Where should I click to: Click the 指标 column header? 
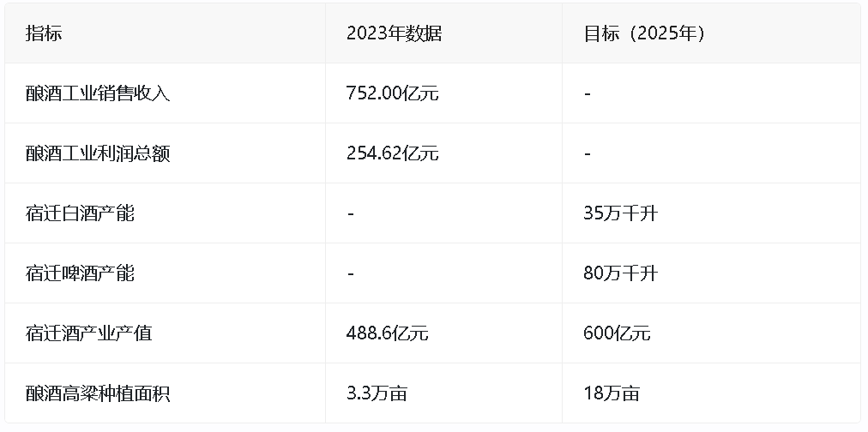coord(44,33)
